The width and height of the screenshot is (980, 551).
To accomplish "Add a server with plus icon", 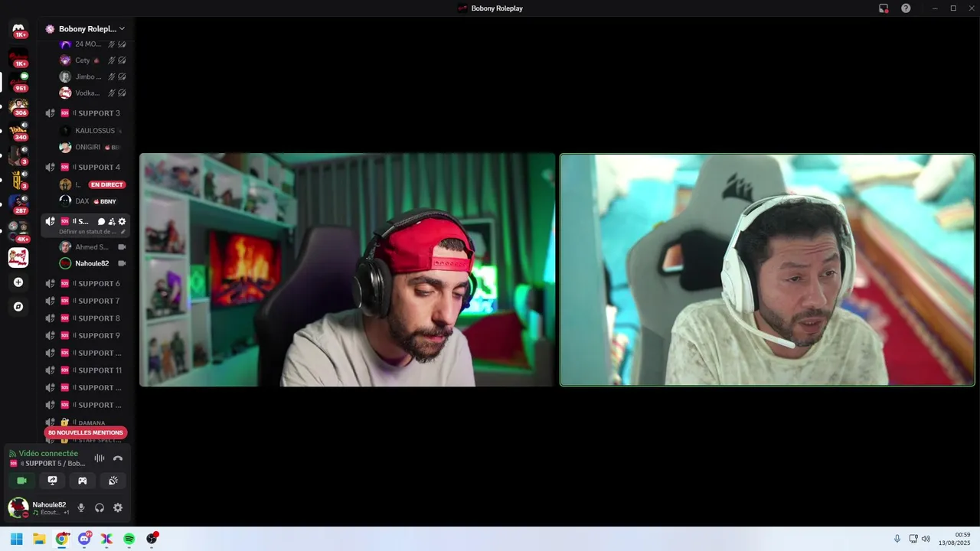I will [18, 282].
